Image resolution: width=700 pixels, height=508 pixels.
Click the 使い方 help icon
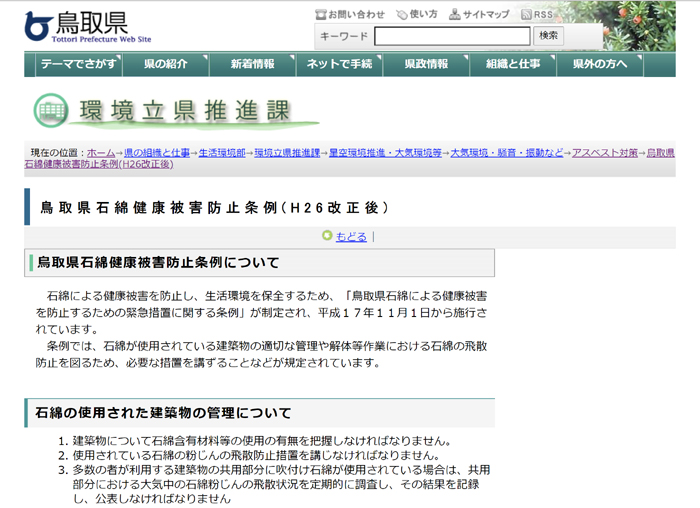point(401,15)
